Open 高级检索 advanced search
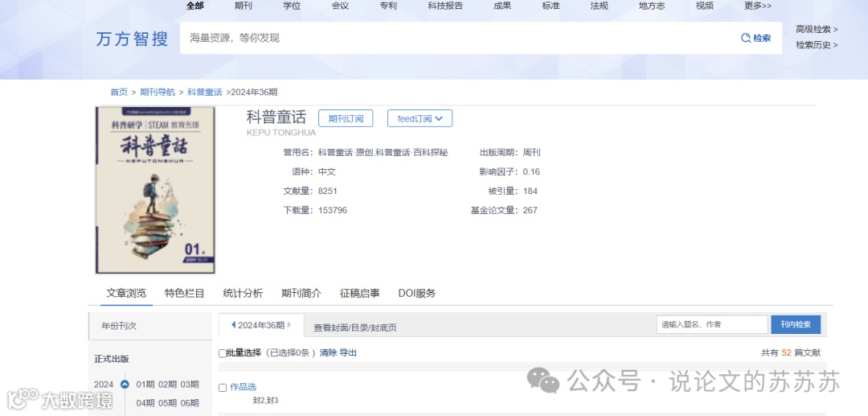Screen dimensions: 868x416 pos(817,29)
